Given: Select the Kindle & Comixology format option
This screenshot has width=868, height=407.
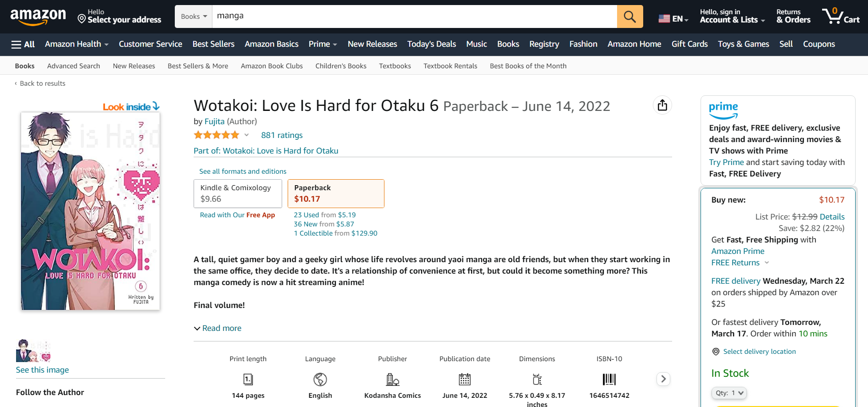Looking at the screenshot, I should (237, 193).
